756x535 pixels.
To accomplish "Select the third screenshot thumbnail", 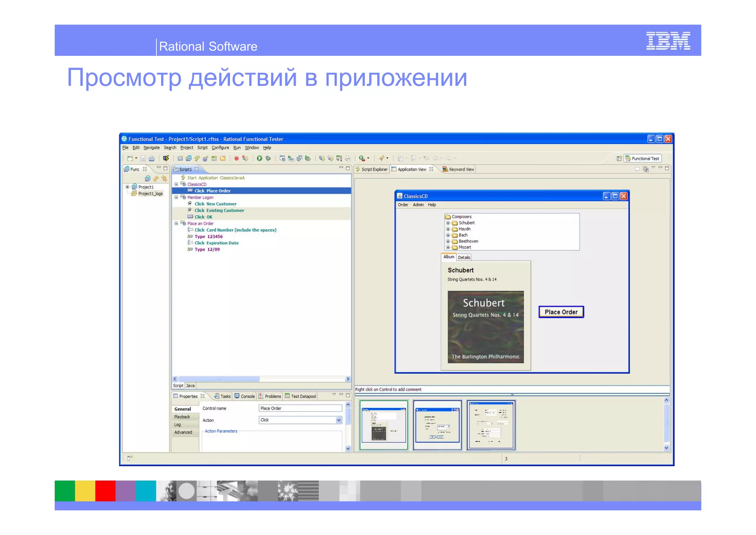I will pos(491,425).
